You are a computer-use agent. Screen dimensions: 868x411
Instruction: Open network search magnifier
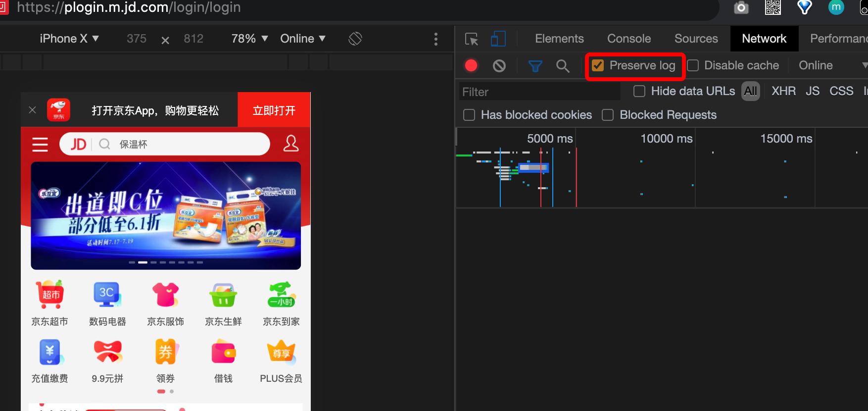(563, 66)
